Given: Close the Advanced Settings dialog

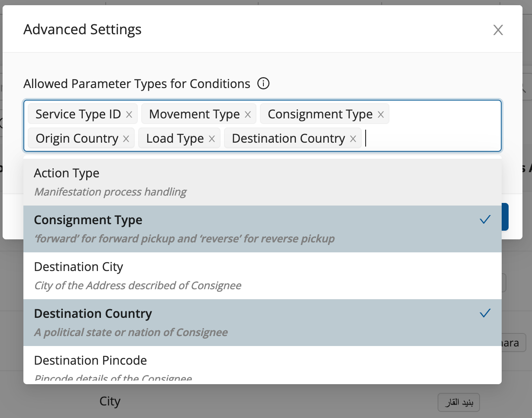Looking at the screenshot, I should point(498,30).
